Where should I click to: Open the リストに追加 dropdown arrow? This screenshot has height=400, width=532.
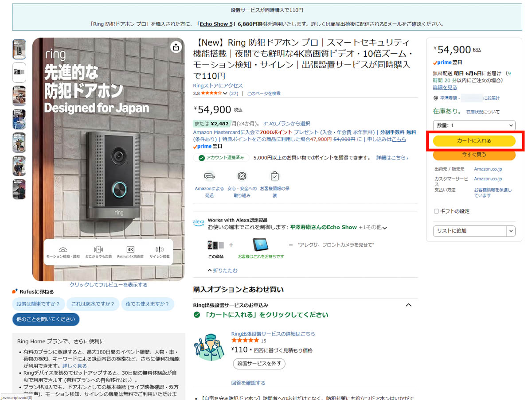[x=511, y=231]
